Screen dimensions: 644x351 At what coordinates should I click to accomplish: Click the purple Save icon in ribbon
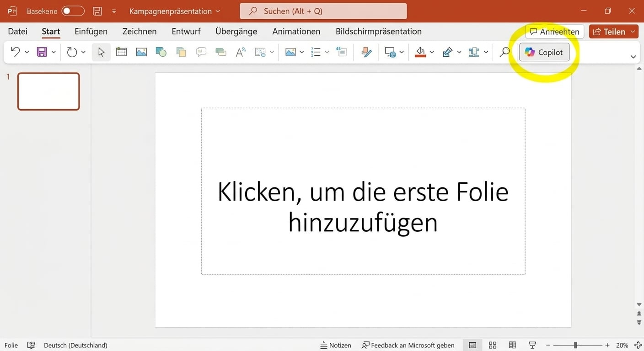42,52
